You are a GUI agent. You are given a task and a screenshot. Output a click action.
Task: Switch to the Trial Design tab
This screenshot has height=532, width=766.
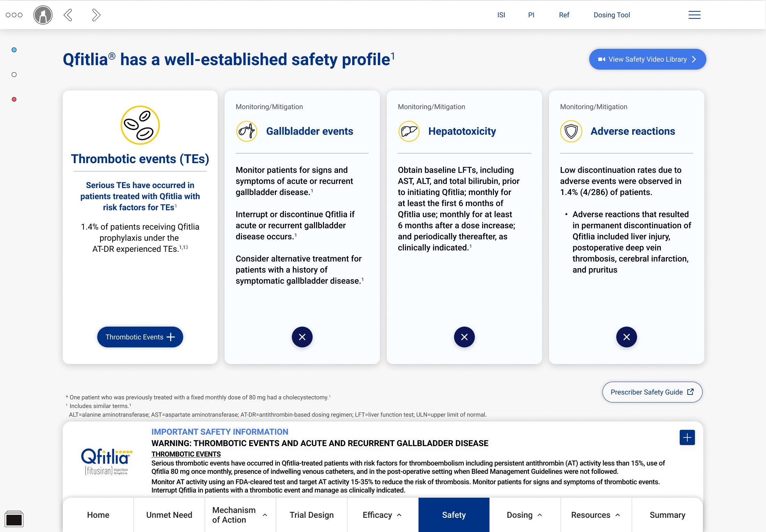[312, 515]
